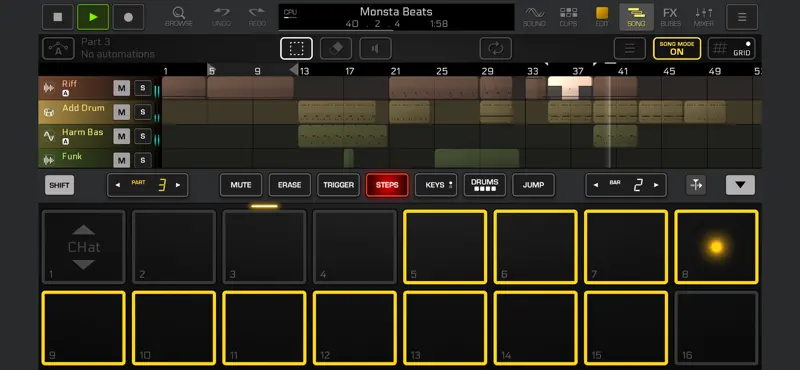Select previous sound with CHat up arrow
Viewport: 800px width, 370px height.
click(83, 230)
